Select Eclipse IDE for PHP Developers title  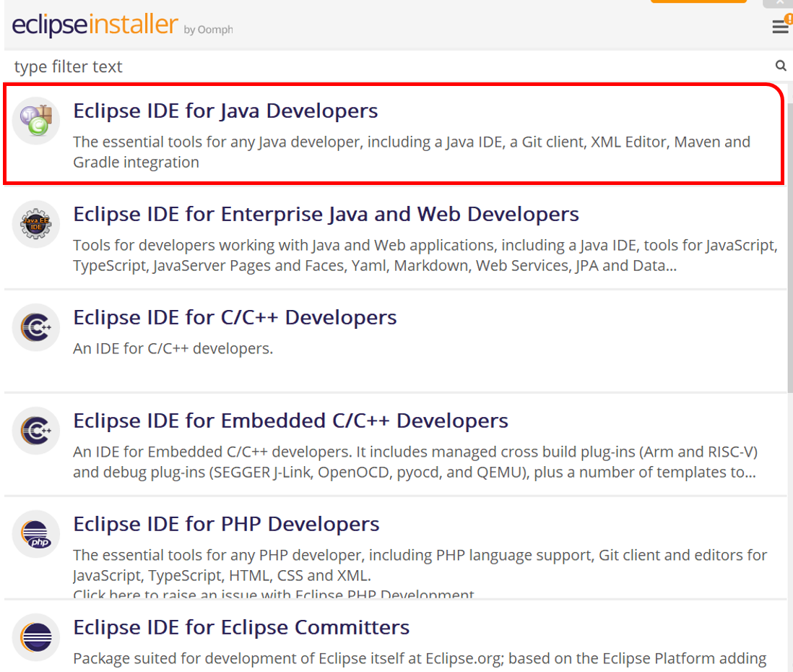tap(226, 524)
